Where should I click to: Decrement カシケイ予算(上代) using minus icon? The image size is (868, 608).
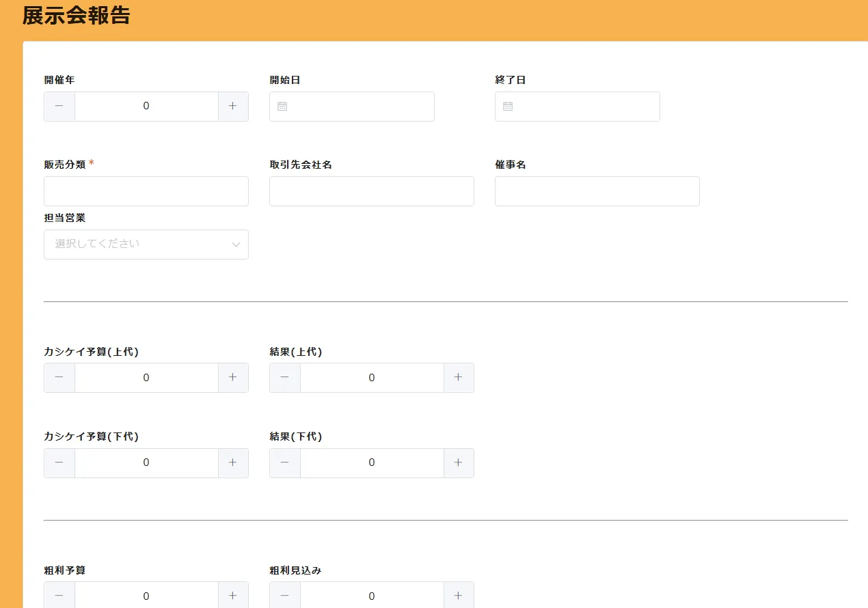pyautogui.click(x=59, y=378)
